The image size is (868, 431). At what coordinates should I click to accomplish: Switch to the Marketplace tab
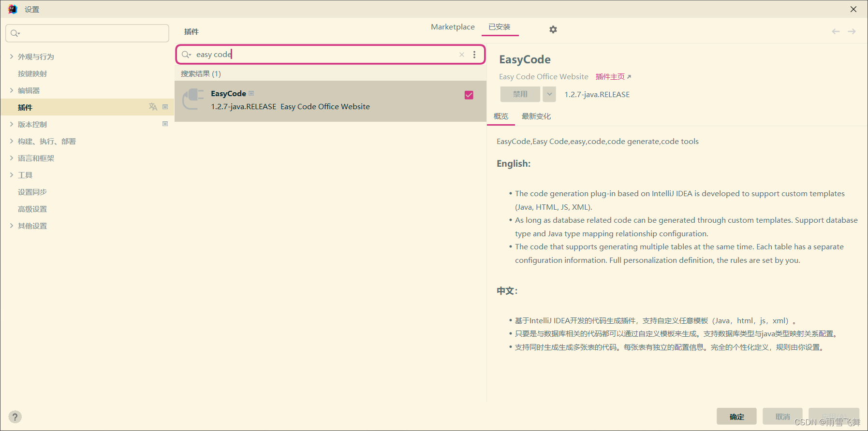tap(453, 27)
